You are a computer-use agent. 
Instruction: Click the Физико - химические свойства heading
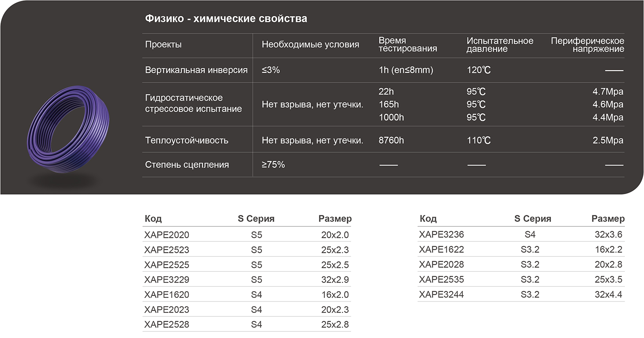tap(226, 19)
